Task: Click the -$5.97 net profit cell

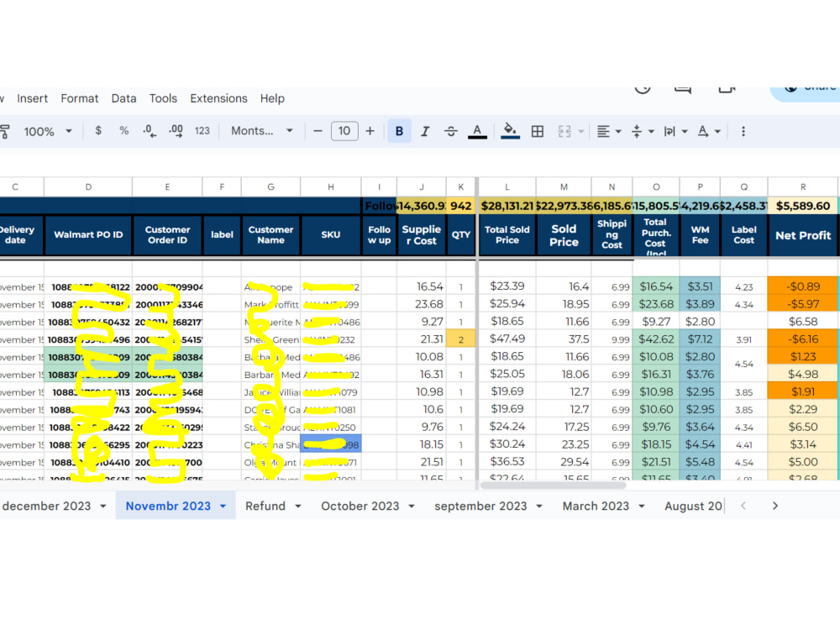Action: [x=802, y=304]
